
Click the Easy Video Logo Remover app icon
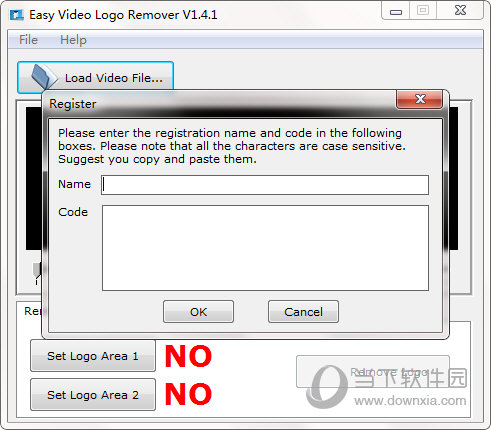[x=16, y=15]
